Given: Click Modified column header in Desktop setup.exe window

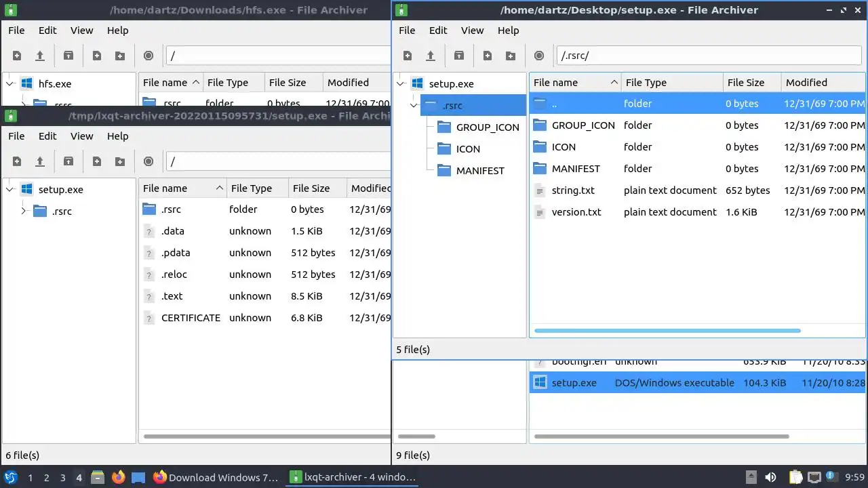Looking at the screenshot, I should point(823,83).
